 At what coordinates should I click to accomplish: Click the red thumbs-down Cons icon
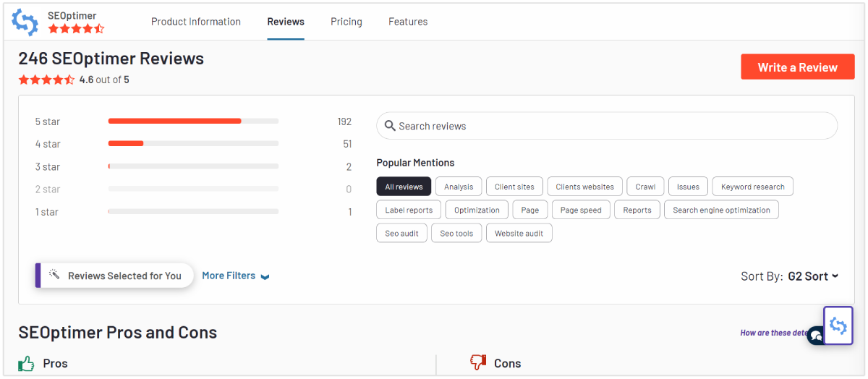(478, 362)
